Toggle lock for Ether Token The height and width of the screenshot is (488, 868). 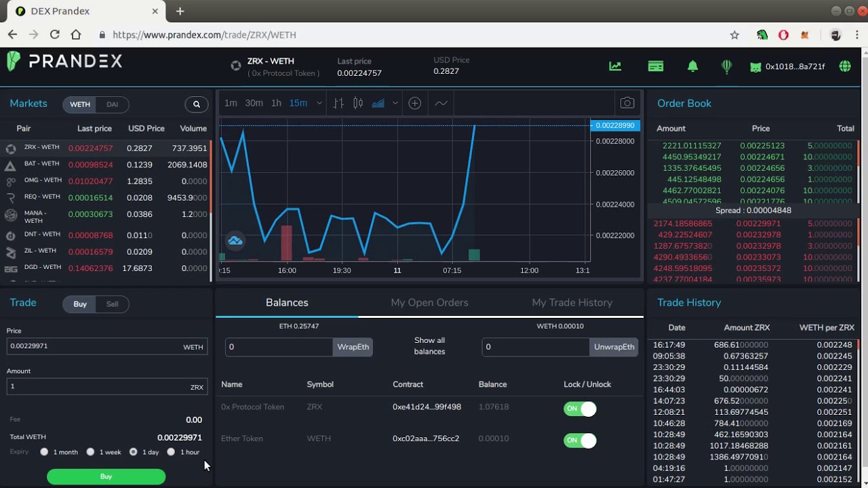coord(580,441)
